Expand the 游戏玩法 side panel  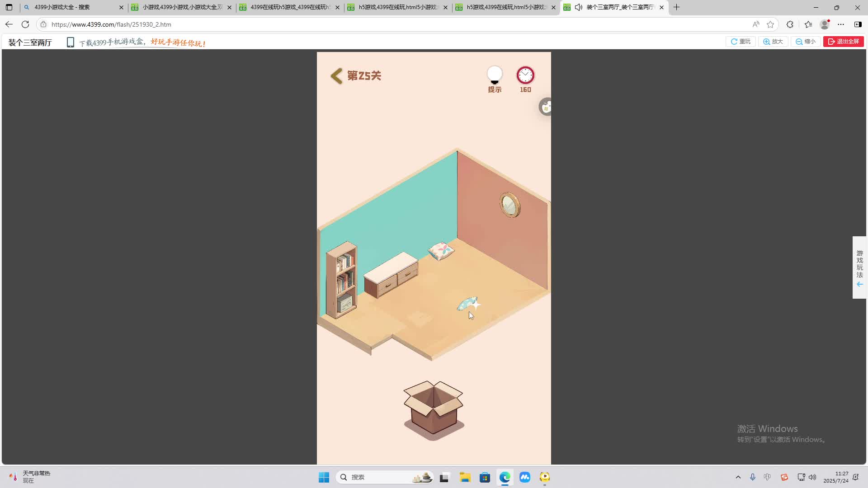coord(859,267)
